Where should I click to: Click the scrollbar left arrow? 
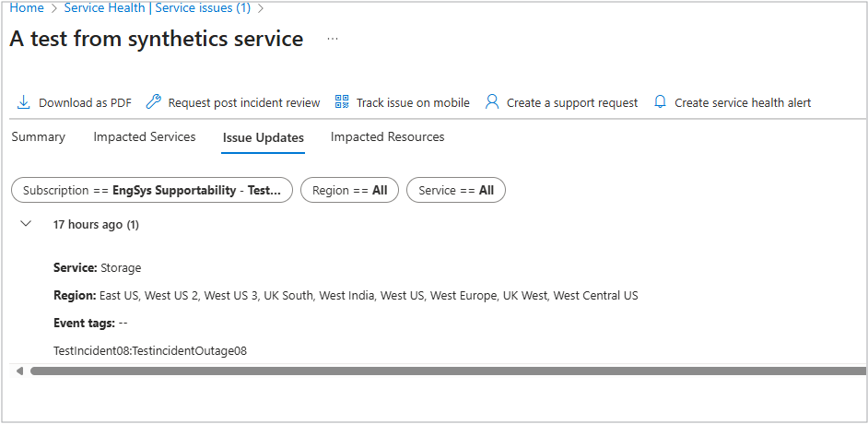[x=20, y=371]
